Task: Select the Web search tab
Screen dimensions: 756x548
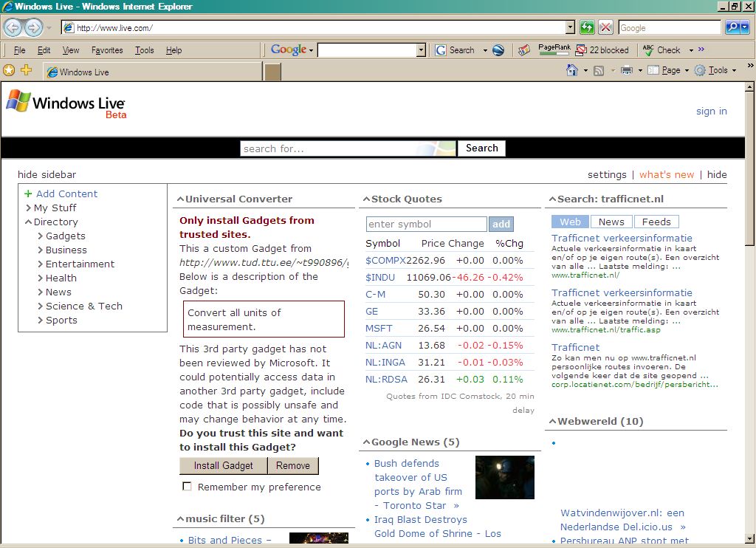Action: [x=570, y=222]
